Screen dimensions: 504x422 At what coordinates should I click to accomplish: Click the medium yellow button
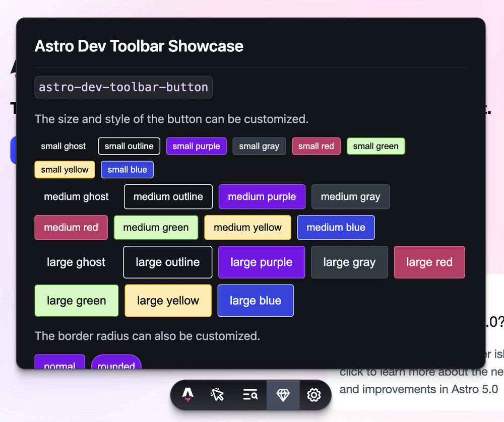coord(247,228)
